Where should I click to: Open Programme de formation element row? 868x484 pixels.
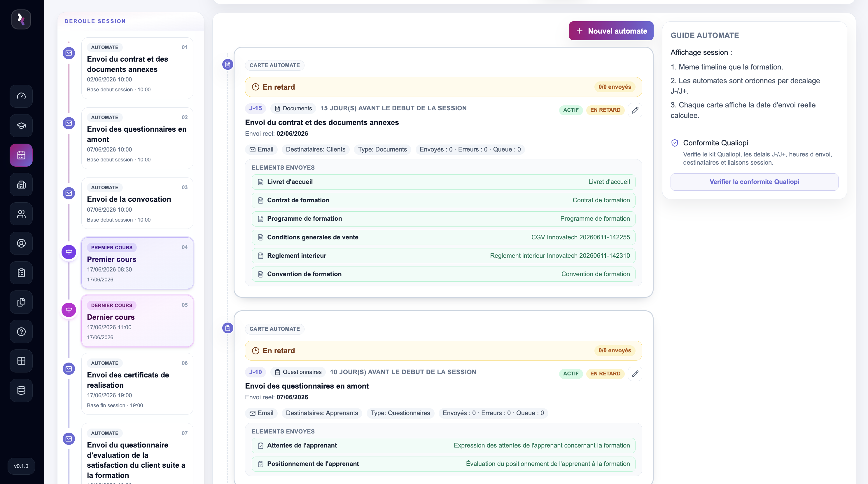click(443, 219)
